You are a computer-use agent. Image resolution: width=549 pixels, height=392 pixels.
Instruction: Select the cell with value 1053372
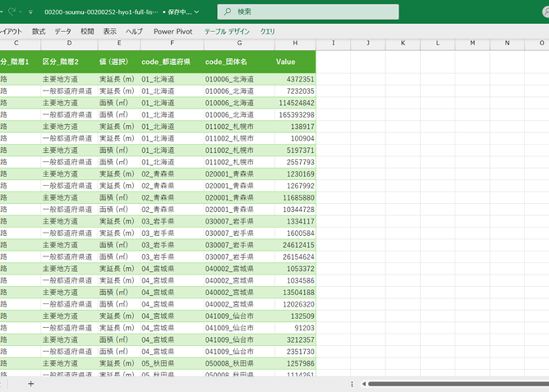(x=295, y=269)
